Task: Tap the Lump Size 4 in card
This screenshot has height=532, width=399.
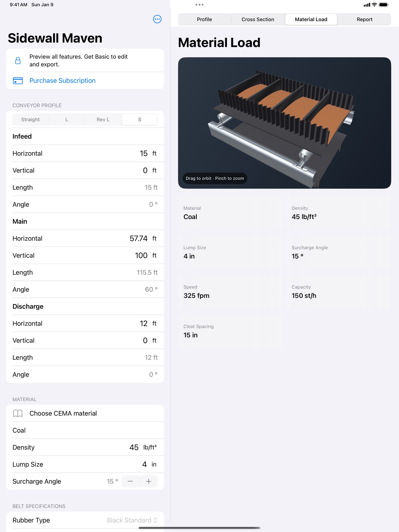Action: pyautogui.click(x=230, y=252)
